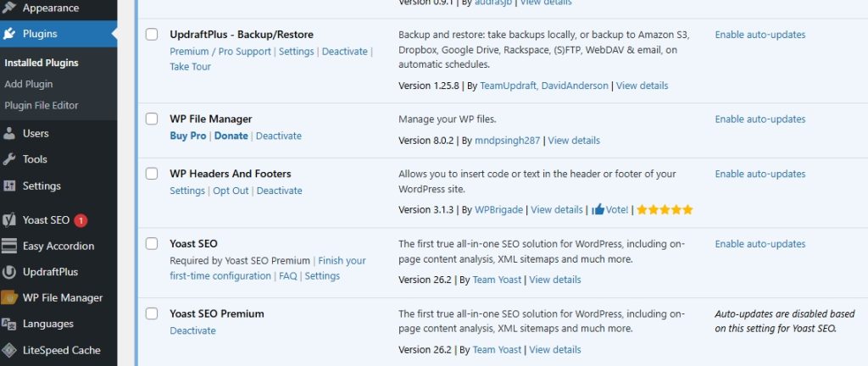Select the UpdraftPlus plugin checkbox

(x=152, y=35)
